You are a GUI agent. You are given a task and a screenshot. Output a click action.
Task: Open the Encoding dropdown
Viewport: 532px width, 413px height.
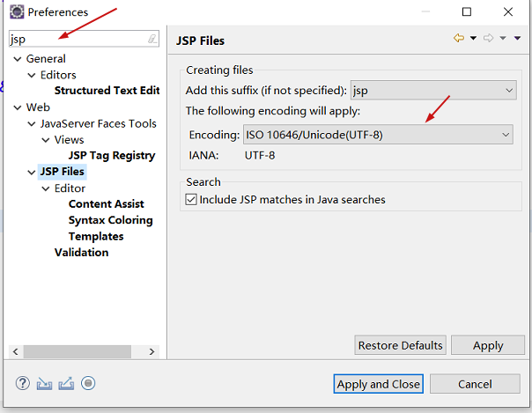pos(377,135)
